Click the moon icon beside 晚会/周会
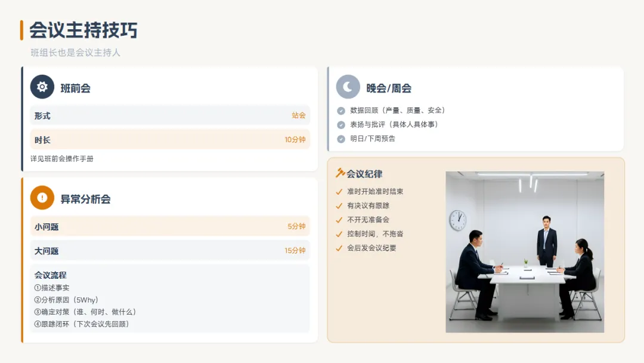644x363 pixels. click(x=348, y=87)
